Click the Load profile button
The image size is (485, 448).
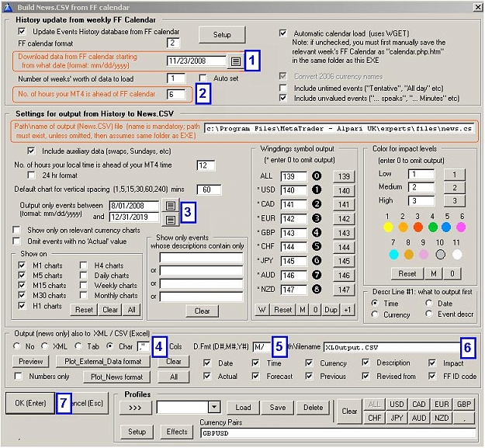click(243, 408)
